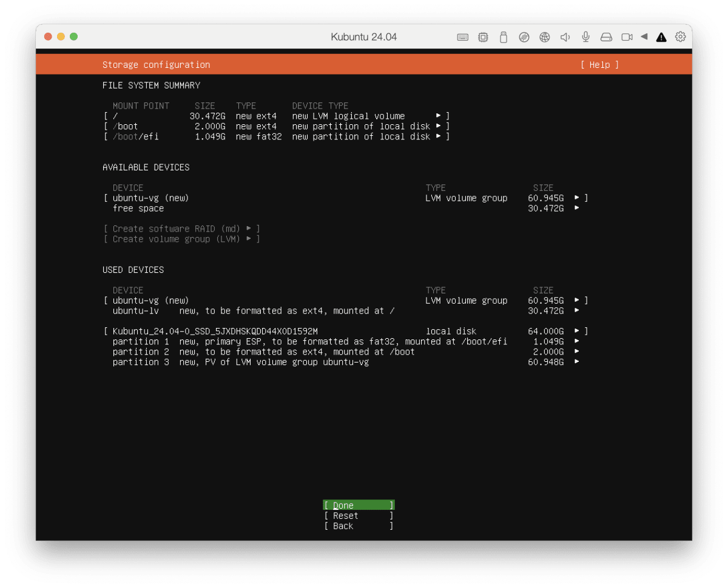Click the video camera icon
This screenshot has width=728, height=588.
pos(627,37)
